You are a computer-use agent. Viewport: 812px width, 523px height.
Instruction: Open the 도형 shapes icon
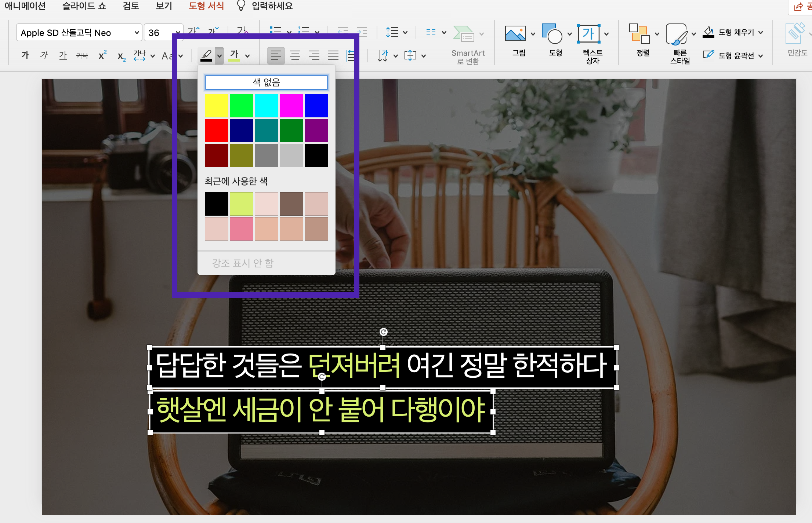click(x=552, y=34)
